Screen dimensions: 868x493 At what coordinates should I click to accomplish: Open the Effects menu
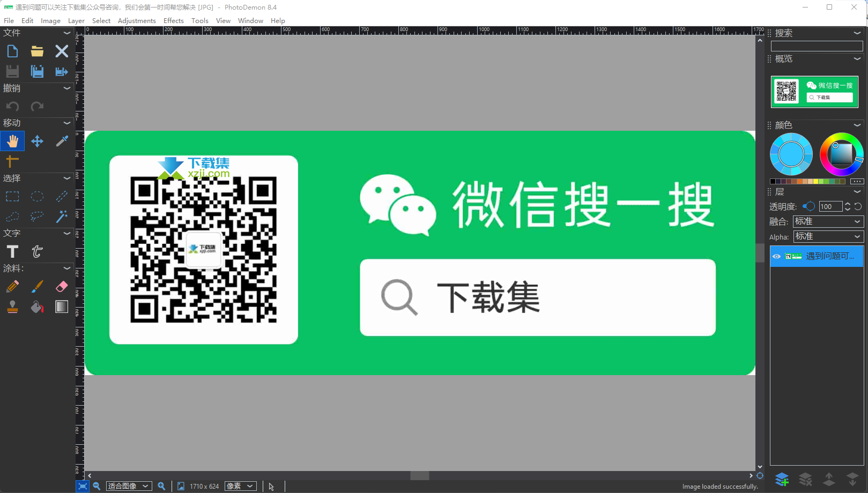[174, 20]
